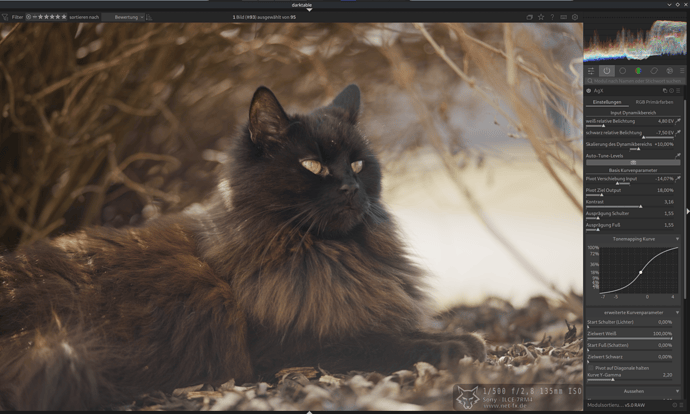Select the color modules group icon
This screenshot has height=414, width=690.
638,71
